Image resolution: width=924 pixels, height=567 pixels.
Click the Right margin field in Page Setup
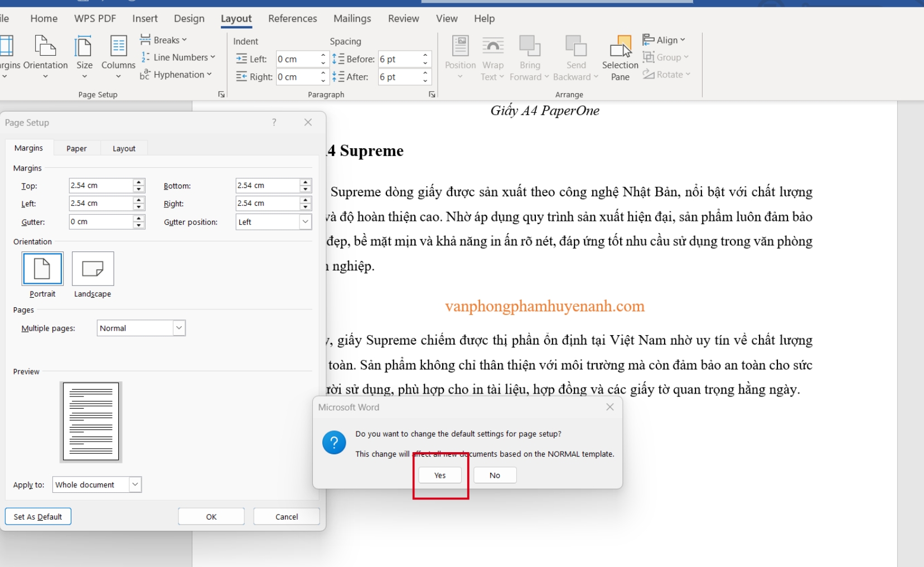tap(268, 203)
